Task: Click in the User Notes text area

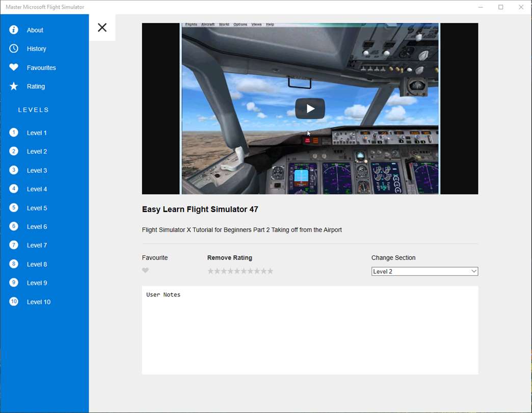Action: point(310,330)
